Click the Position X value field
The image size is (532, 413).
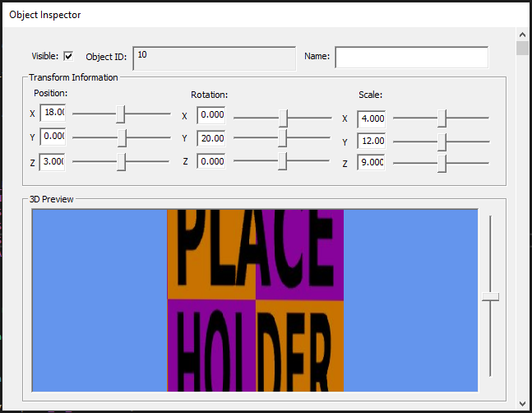click(x=53, y=113)
